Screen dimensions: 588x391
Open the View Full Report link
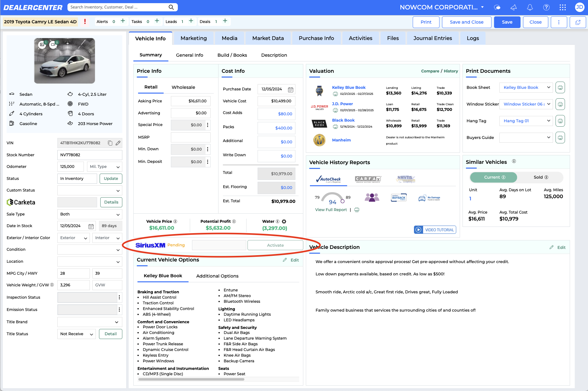tap(331, 210)
